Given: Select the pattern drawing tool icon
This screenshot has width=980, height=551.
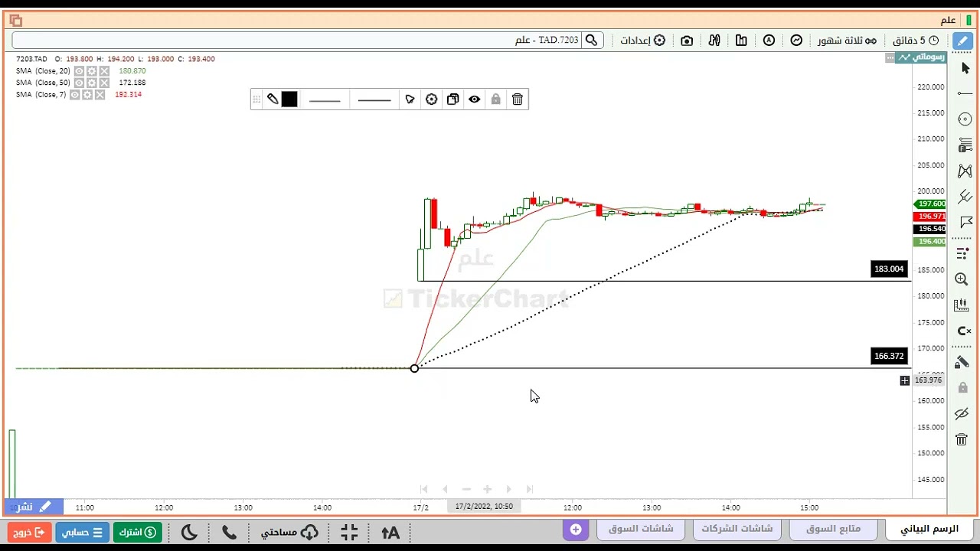Looking at the screenshot, I should [x=965, y=171].
